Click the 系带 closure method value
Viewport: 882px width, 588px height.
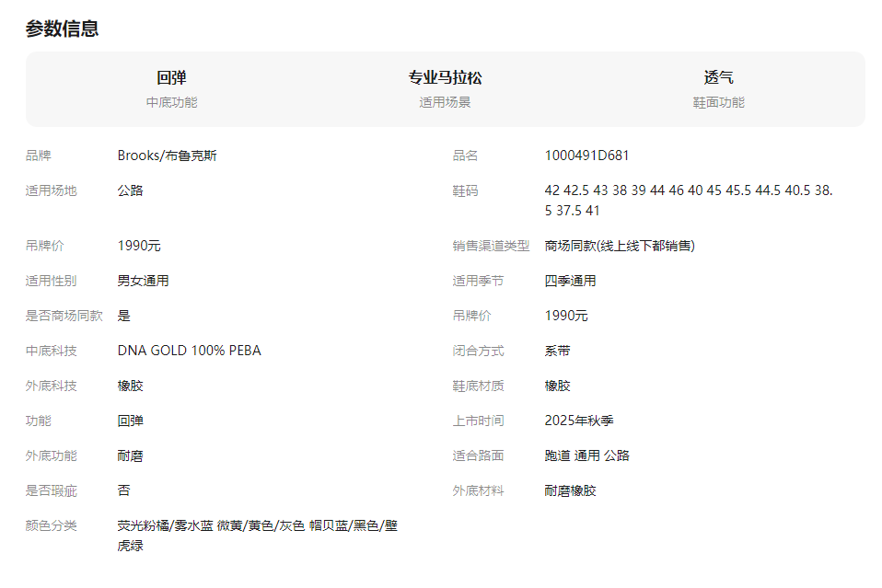[557, 351]
